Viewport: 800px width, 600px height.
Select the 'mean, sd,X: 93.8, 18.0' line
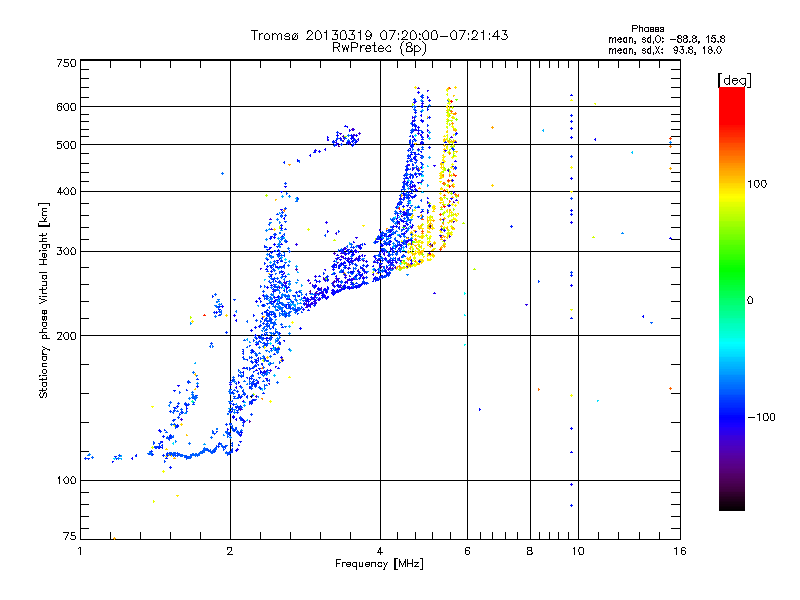pyautogui.click(x=665, y=50)
